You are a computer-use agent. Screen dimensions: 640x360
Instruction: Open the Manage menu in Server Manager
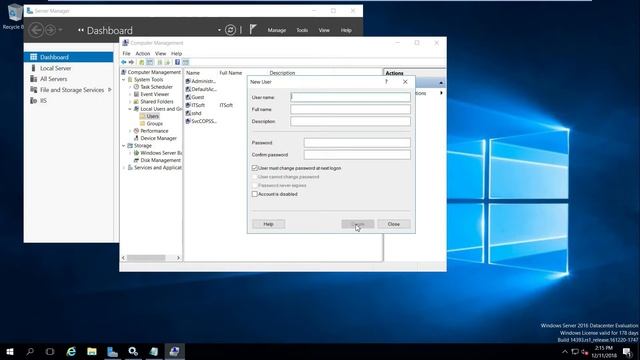277,30
